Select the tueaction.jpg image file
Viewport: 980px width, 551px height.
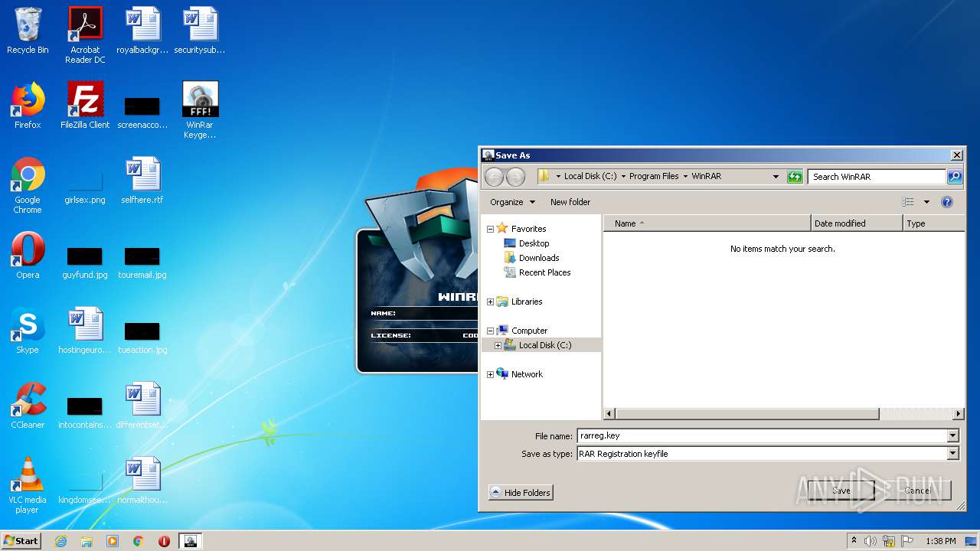point(142,337)
